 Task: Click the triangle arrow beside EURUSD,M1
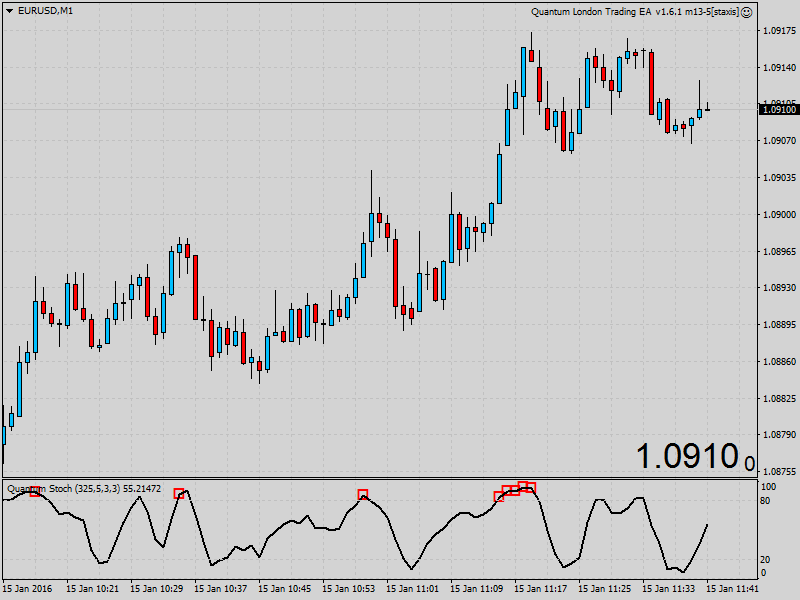[9, 11]
